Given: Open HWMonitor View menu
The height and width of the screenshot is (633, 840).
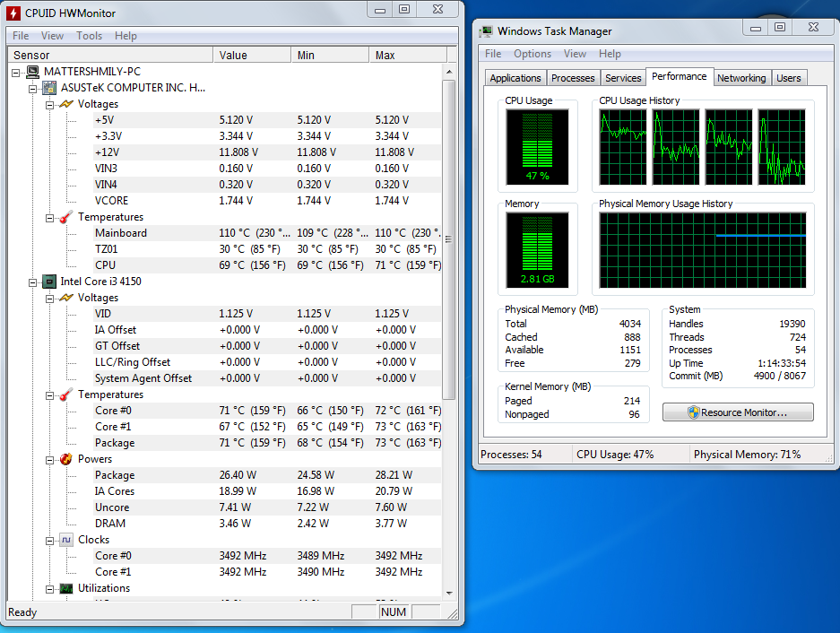Looking at the screenshot, I should click(x=53, y=35).
